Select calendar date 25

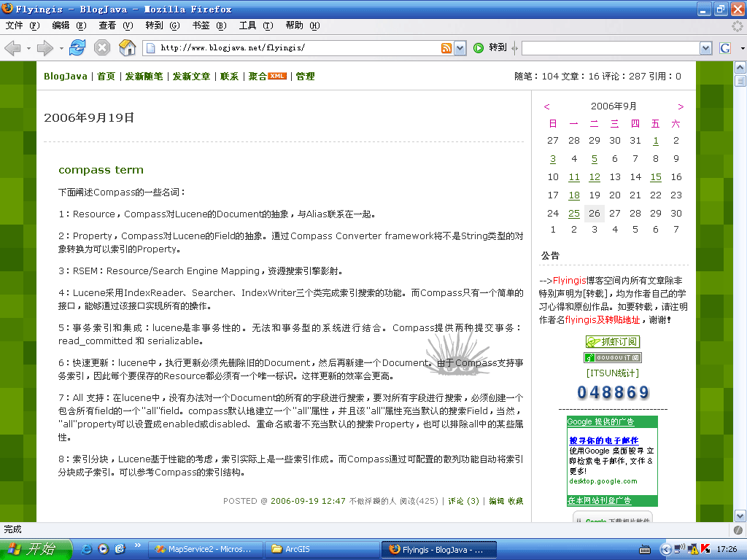tap(574, 214)
